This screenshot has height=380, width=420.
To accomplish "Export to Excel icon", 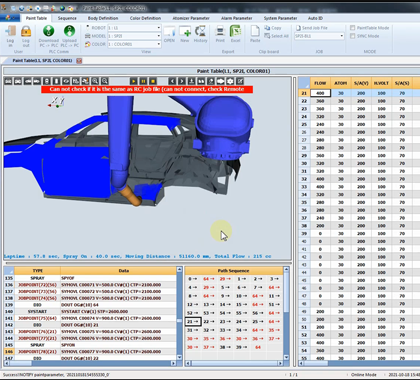I will (x=235, y=31).
